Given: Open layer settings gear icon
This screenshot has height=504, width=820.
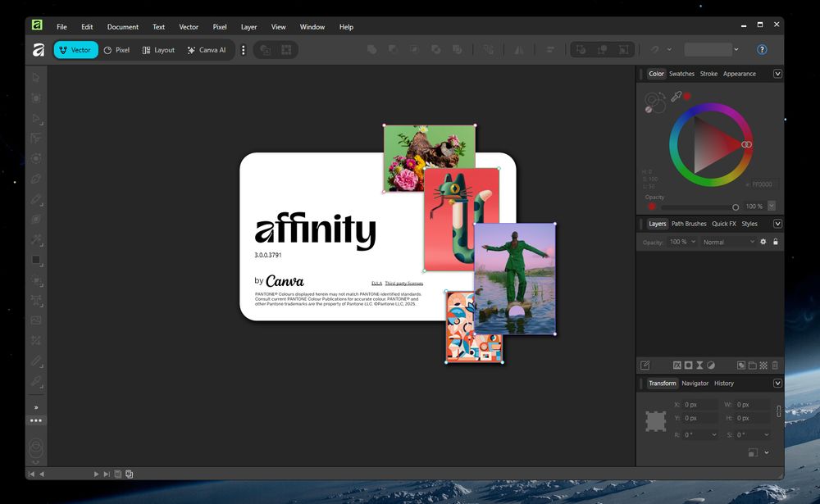Looking at the screenshot, I should [x=763, y=242].
